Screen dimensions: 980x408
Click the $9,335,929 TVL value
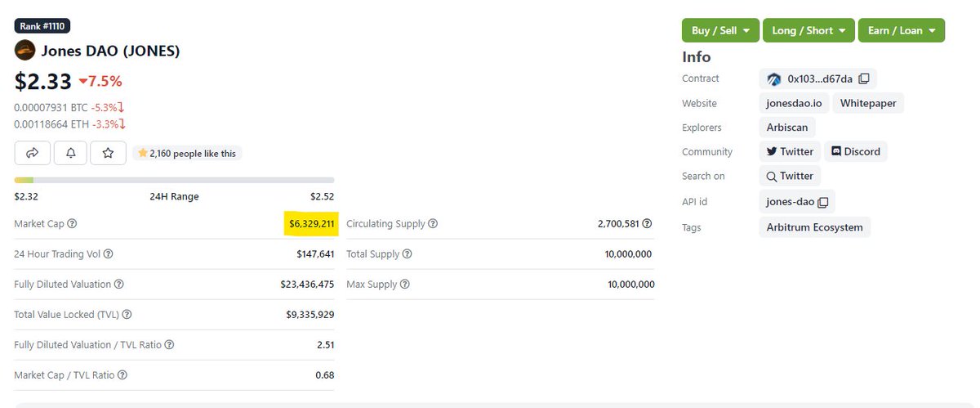310,315
